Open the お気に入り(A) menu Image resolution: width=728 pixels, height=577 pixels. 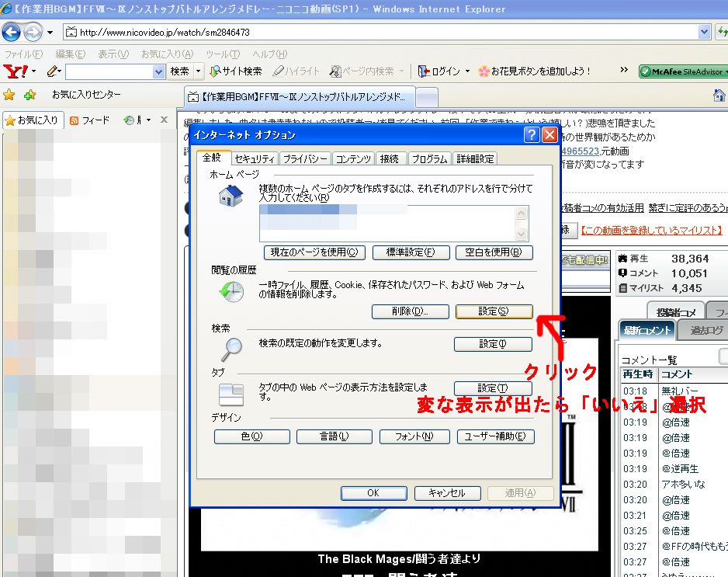(x=167, y=54)
